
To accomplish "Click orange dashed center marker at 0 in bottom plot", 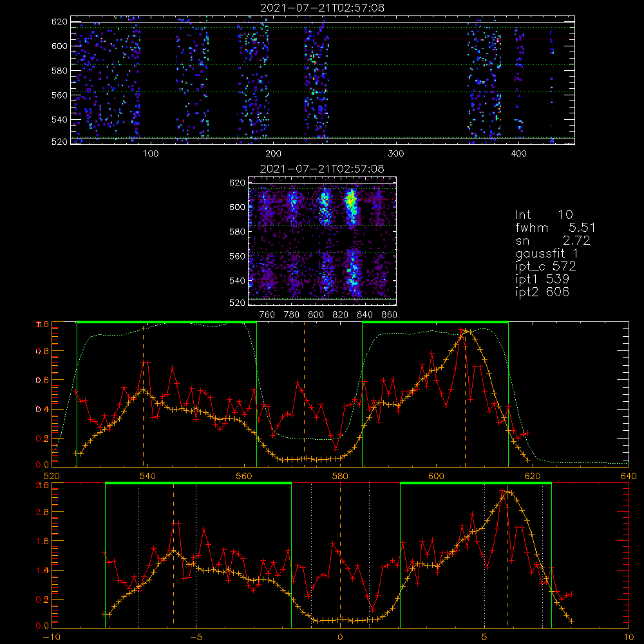I will click(x=340, y=554).
